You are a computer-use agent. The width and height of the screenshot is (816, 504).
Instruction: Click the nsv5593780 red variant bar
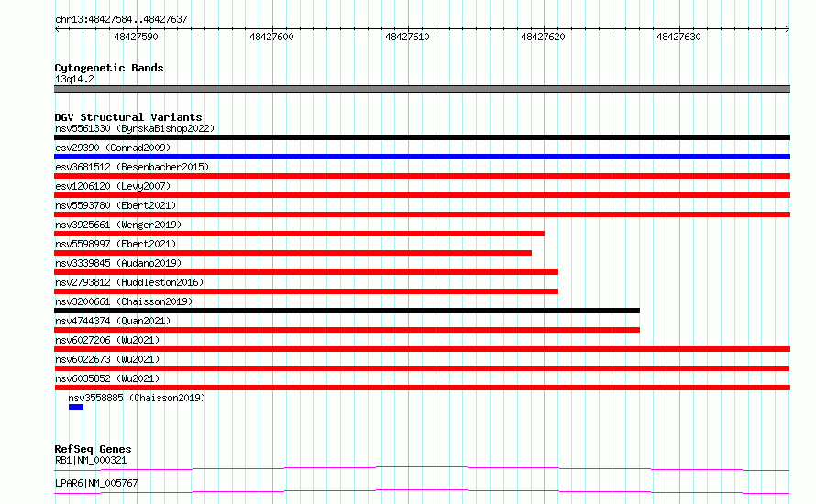tap(422, 214)
